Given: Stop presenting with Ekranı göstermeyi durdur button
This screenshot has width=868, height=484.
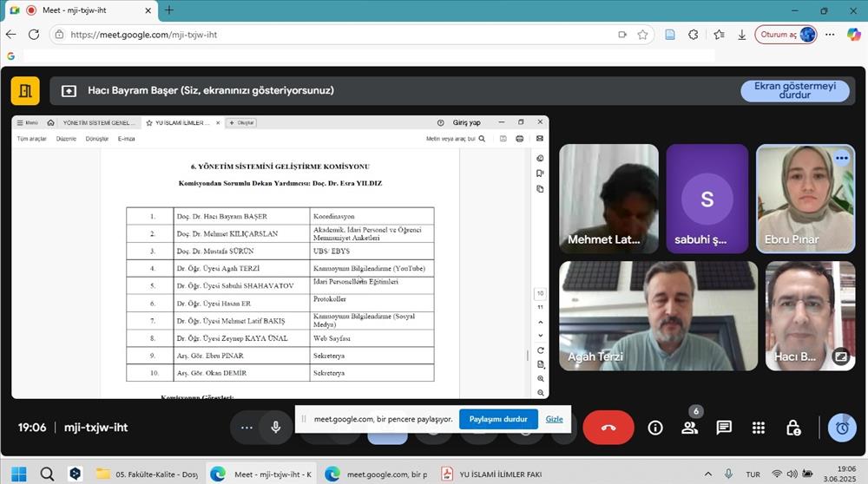Looking at the screenshot, I should [794, 91].
